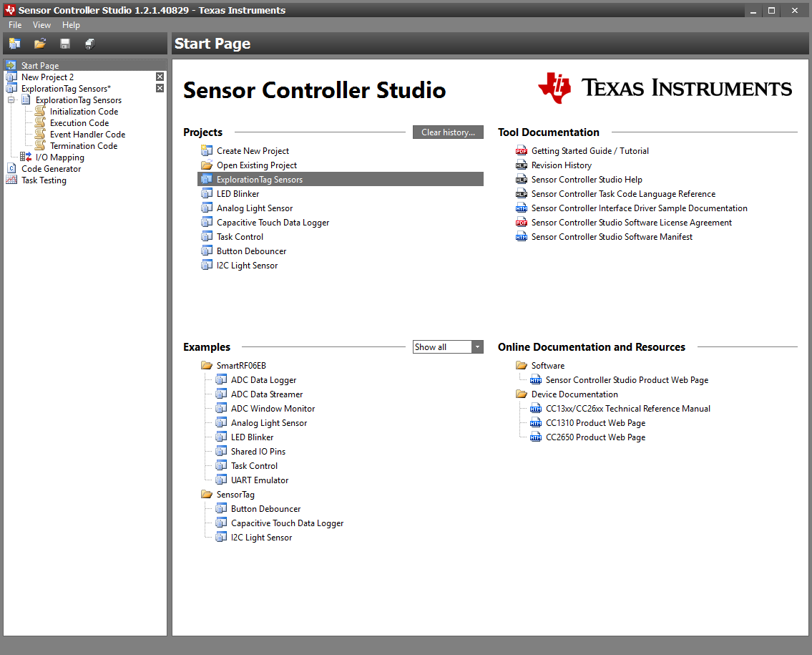The image size is (812, 655).
Task: Open the Shared IO Pins example
Action: click(x=258, y=452)
